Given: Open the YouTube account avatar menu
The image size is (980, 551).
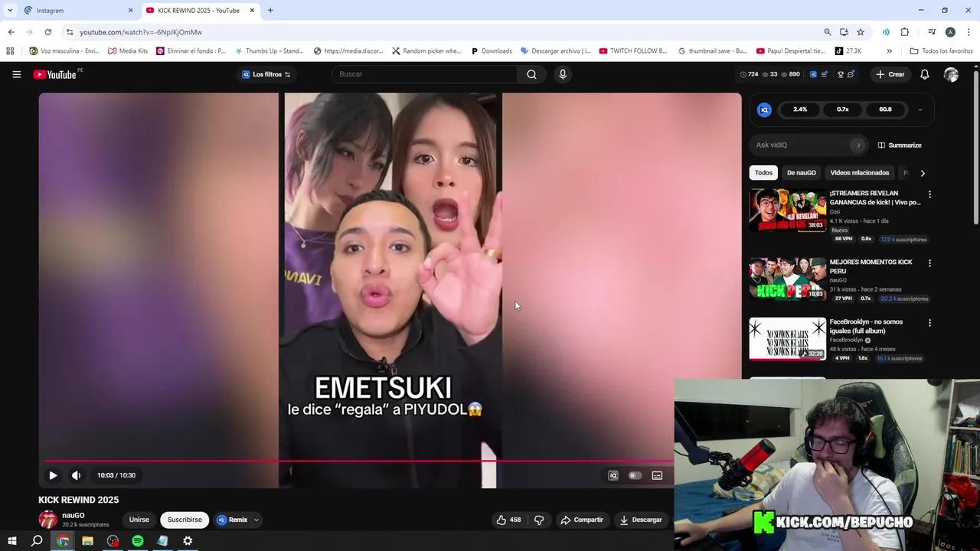Looking at the screenshot, I should pos(951,74).
